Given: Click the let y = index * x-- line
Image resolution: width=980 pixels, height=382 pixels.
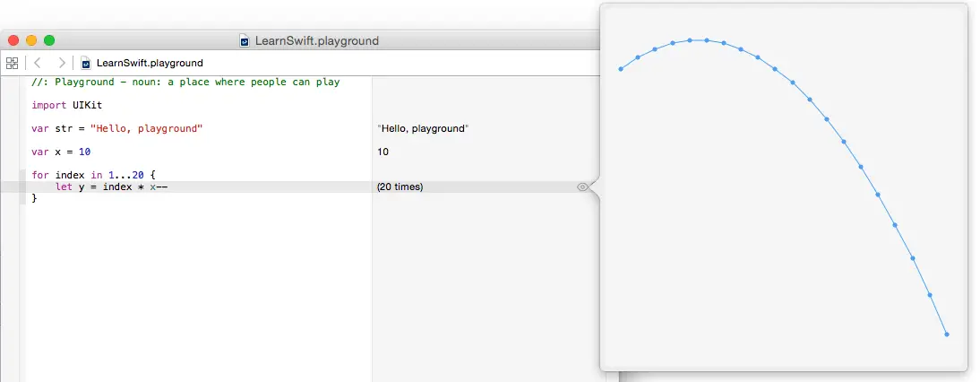Looking at the screenshot, I should click(x=112, y=187).
